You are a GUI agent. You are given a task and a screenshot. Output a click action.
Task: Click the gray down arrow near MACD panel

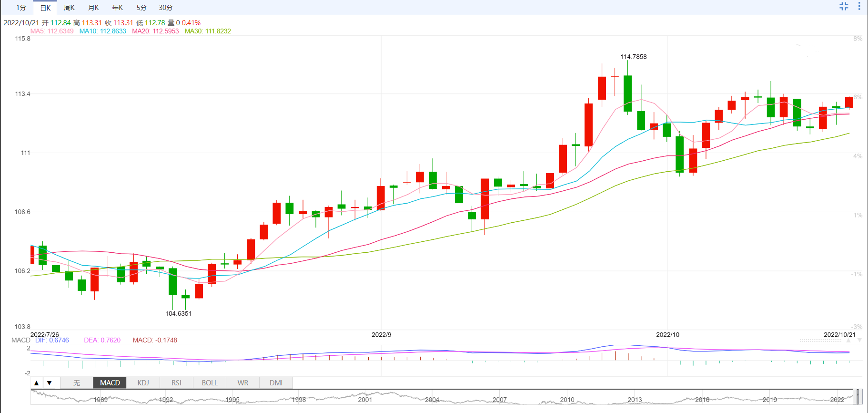click(x=859, y=341)
